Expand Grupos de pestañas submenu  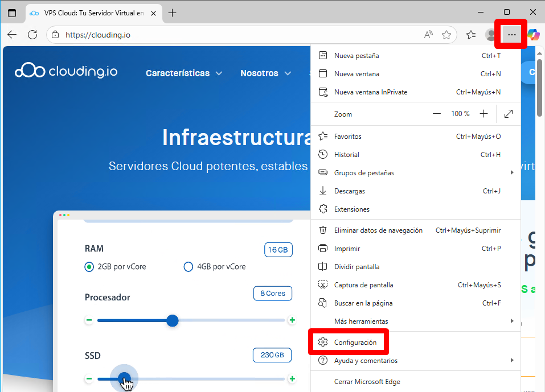pos(416,173)
